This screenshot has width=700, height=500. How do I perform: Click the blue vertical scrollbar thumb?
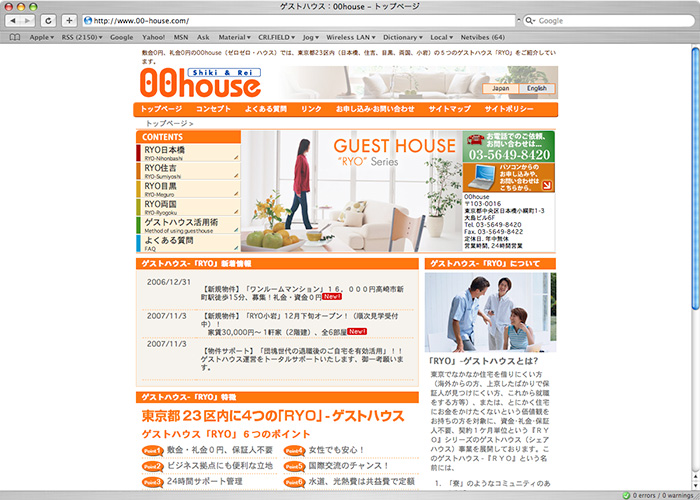pyautogui.click(x=696, y=177)
